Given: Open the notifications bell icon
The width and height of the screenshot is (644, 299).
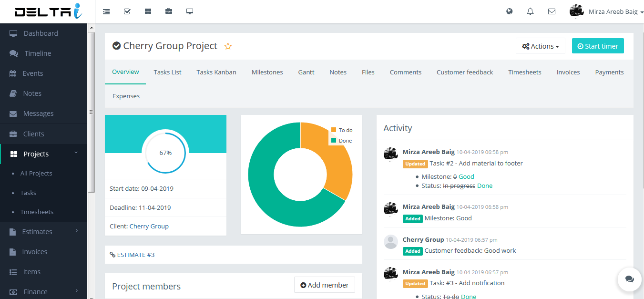Looking at the screenshot, I should tap(530, 11).
